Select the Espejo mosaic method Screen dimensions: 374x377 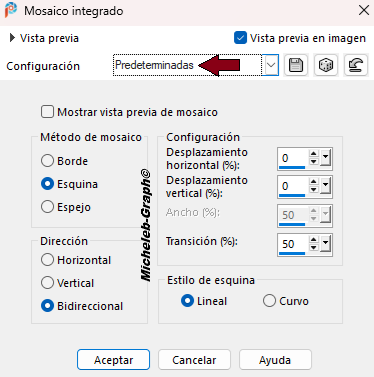click(x=47, y=207)
